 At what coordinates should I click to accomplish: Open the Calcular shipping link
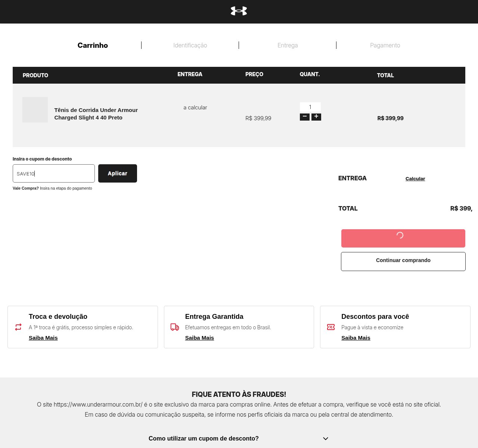(x=415, y=179)
